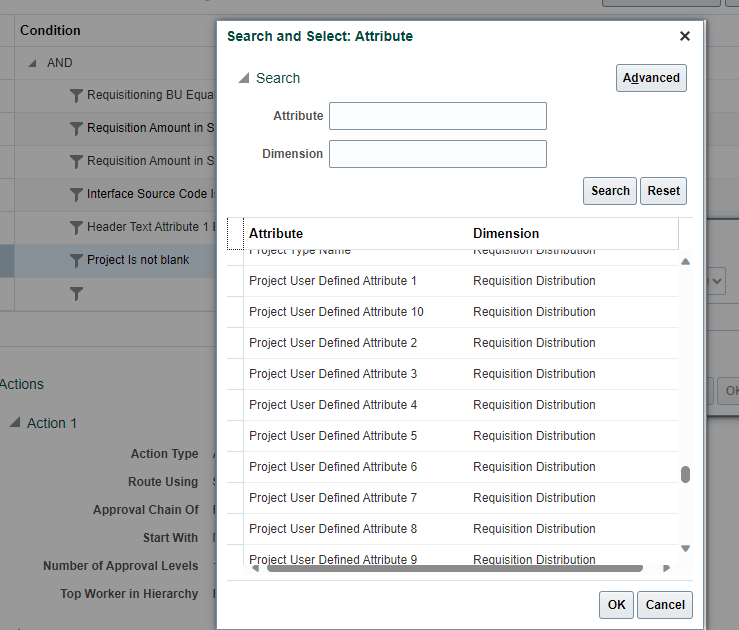The image size is (739, 630).
Task: Click the Action Type label
Action: coord(164,454)
